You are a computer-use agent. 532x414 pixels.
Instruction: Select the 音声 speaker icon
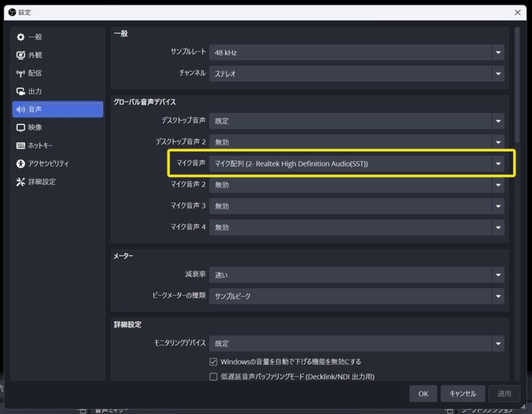pyautogui.click(x=21, y=109)
